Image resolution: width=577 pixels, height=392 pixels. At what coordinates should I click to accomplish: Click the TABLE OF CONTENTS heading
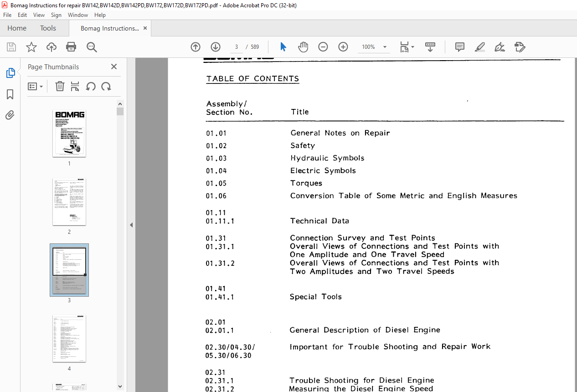coord(252,78)
